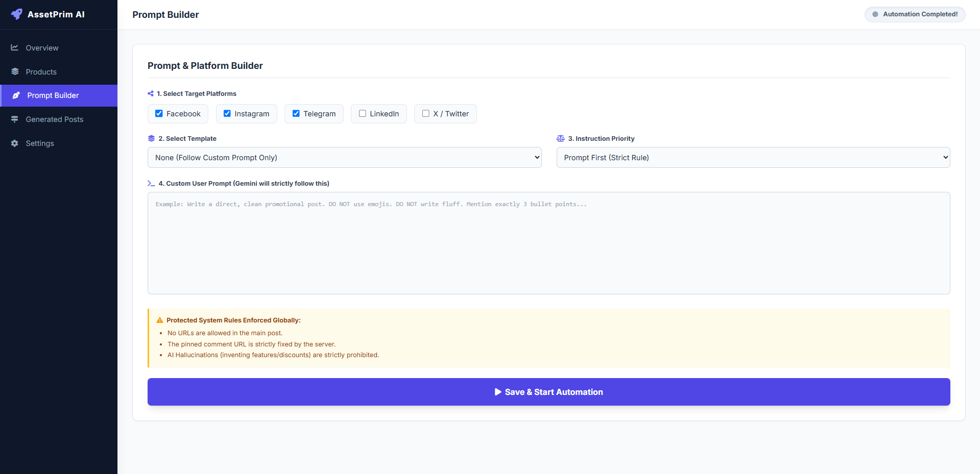Click the Generated Posts signpost icon
This screenshot has width=980, height=474.
pos(15,119)
